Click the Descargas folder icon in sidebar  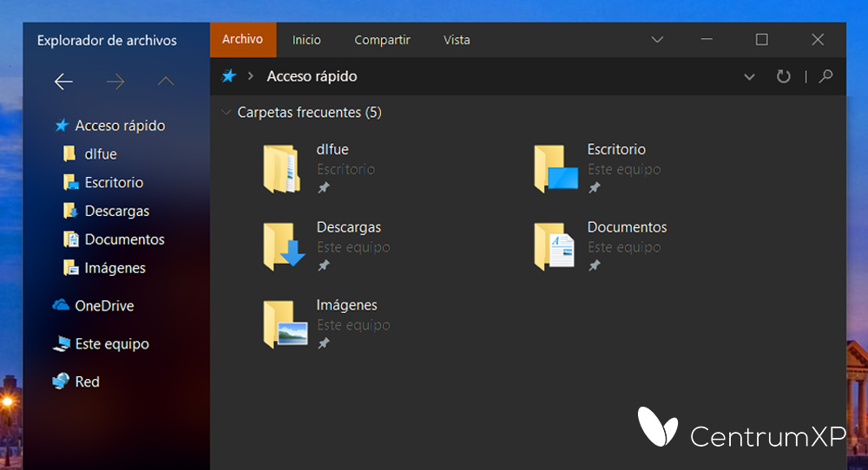pyautogui.click(x=70, y=211)
